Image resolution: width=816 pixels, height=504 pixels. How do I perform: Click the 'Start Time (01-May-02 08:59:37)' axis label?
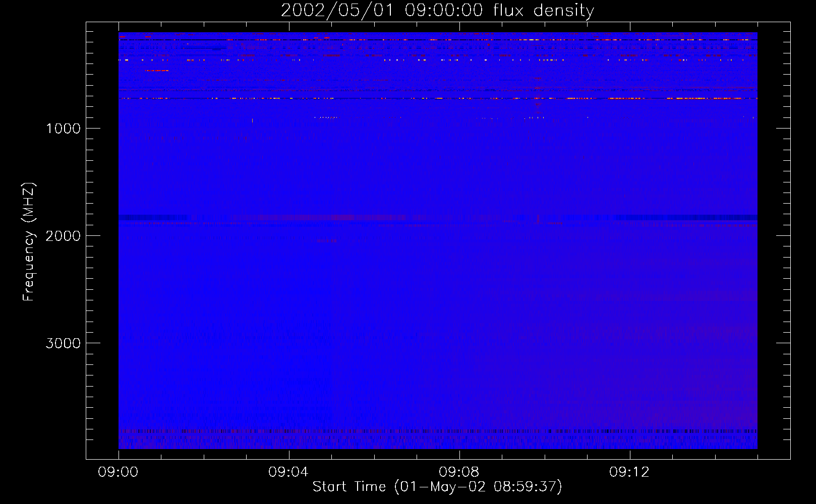(437, 487)
